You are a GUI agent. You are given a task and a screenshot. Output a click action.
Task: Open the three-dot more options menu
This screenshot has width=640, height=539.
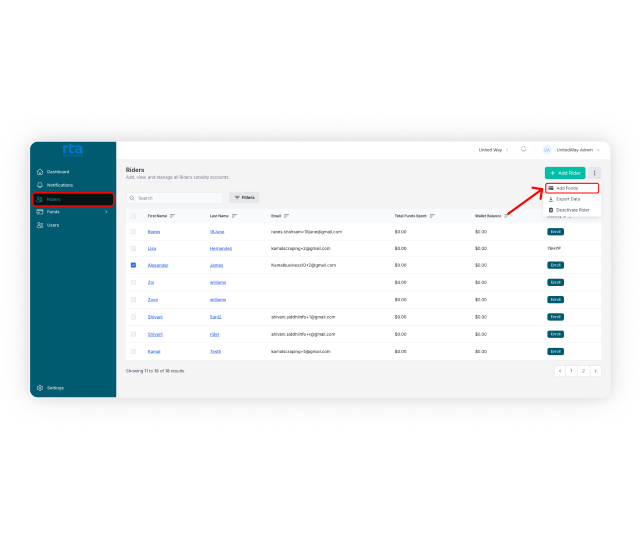[x=595, y=173]
